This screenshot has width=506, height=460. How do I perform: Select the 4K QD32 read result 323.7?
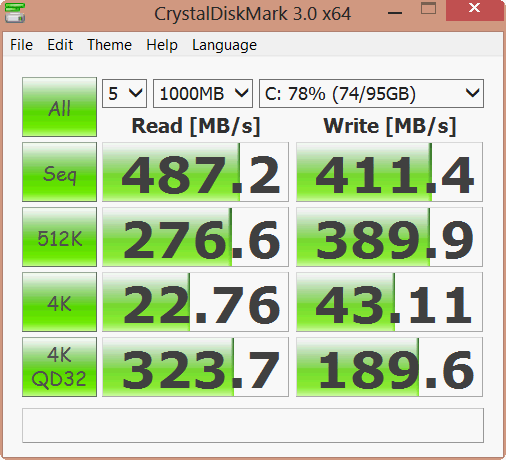pyautogui.click(x=195, y=367)
